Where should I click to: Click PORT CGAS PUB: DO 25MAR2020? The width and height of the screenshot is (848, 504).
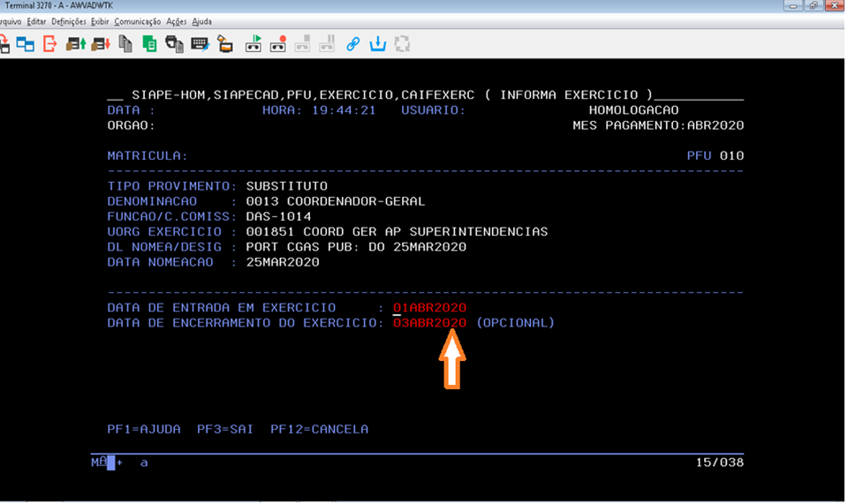356,247
